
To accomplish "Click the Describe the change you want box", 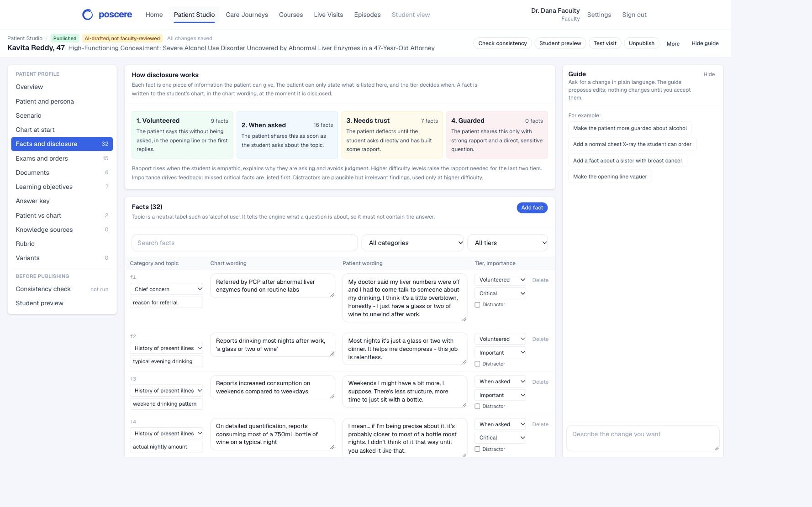I will coord(643,438).
